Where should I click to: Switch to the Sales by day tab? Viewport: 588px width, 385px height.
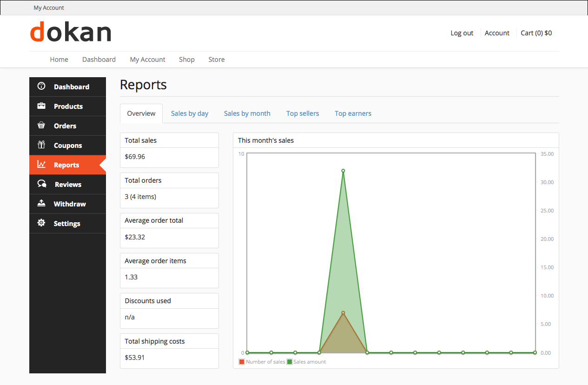pyautogui.click(x=190, y=113)
